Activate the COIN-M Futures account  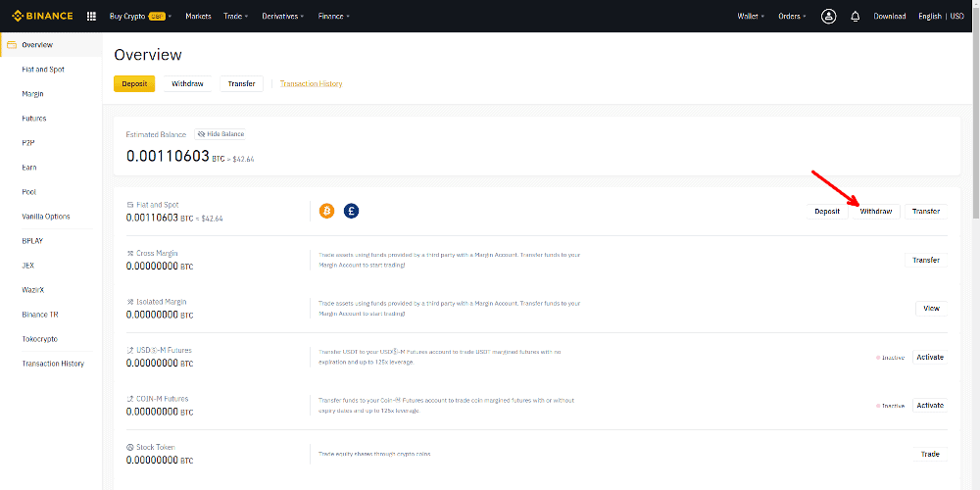pyautogui.click(x=930, y=405)
